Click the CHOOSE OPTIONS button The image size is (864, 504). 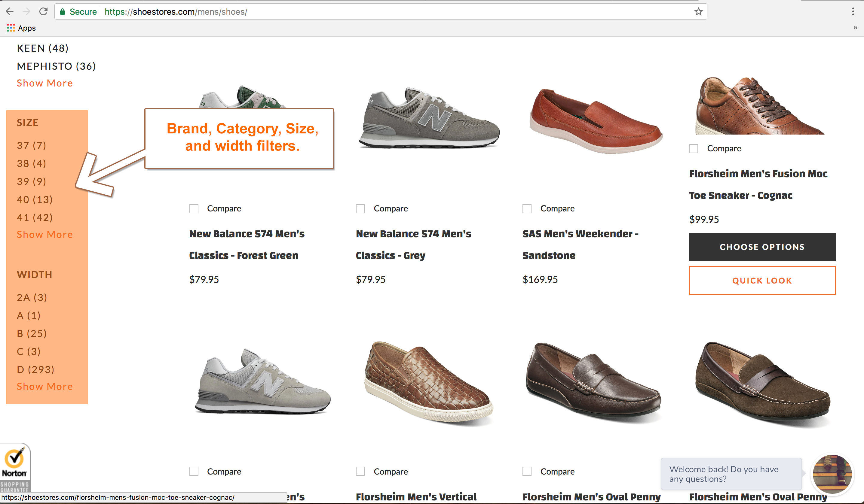[x=762, y=247]
